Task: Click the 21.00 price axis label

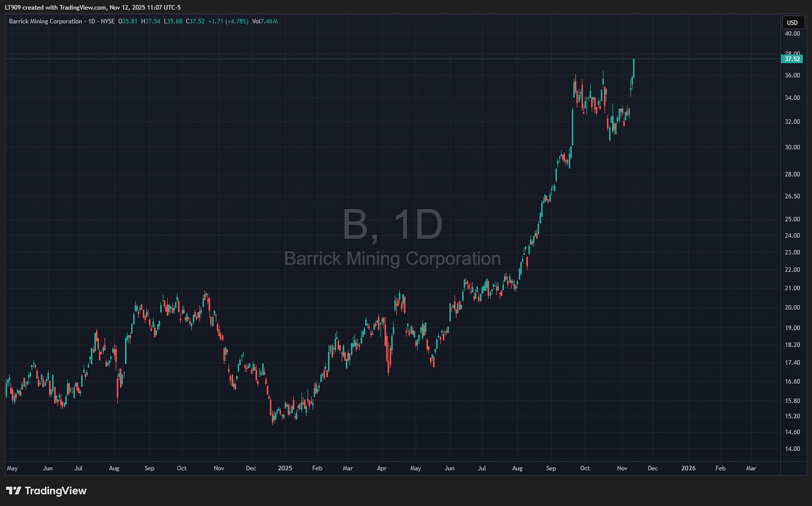Action: point(792,288)
